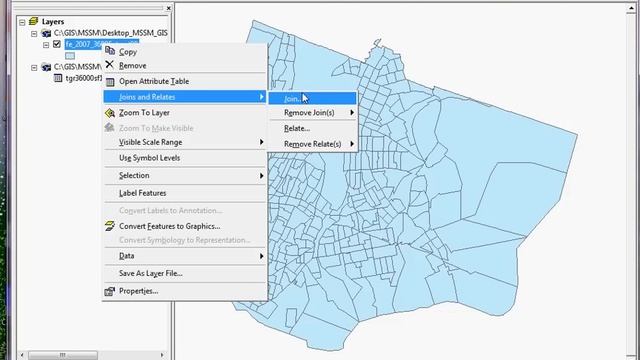Screen dimensions: 640x360
Task: Click the Remove X icon
Action: [109, 64]
